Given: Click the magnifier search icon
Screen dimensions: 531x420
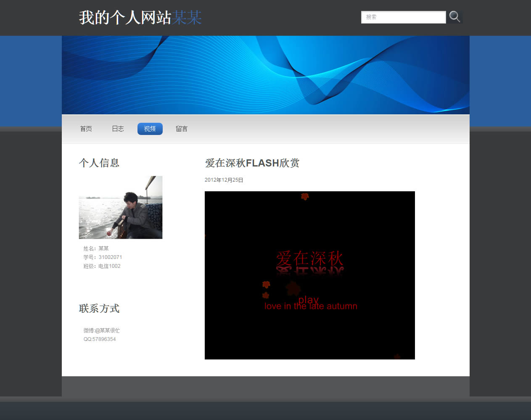Looking at the screenshot, I should 454,17.
